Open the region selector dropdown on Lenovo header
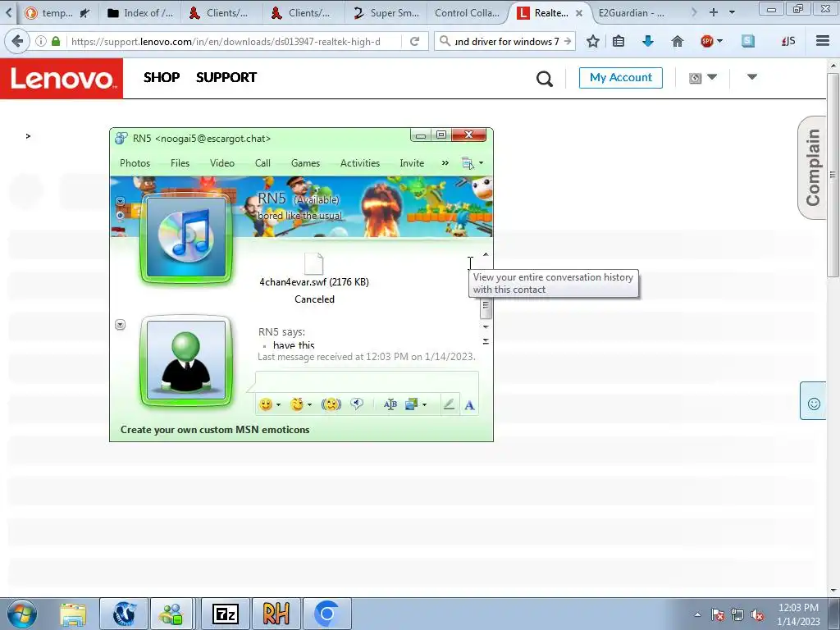 pos(703,78)
